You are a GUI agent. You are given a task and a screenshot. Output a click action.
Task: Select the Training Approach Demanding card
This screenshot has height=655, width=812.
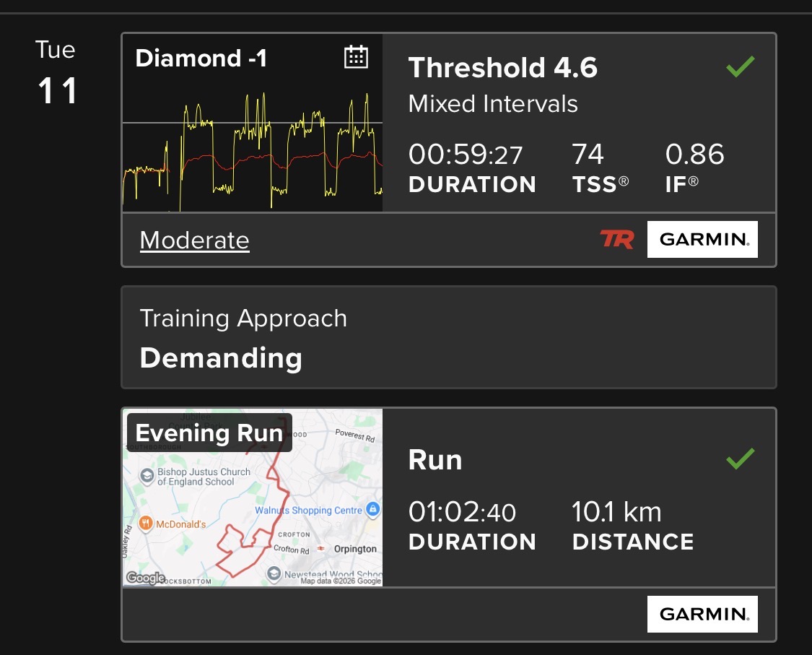click(x=449, y=337)
